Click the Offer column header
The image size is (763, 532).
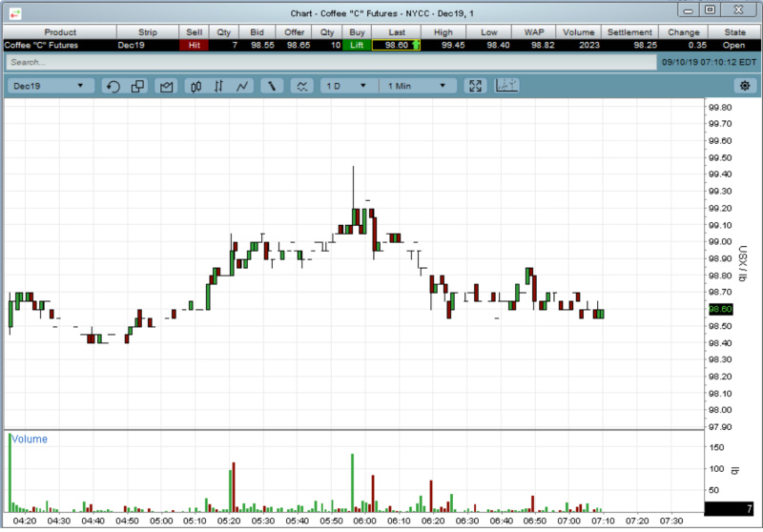(x=294, y=32)
